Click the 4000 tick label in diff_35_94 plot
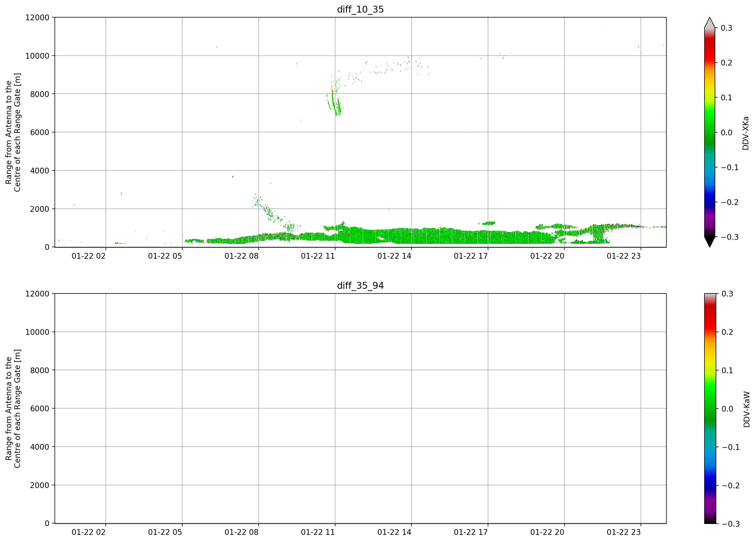 tap(40, 447)
